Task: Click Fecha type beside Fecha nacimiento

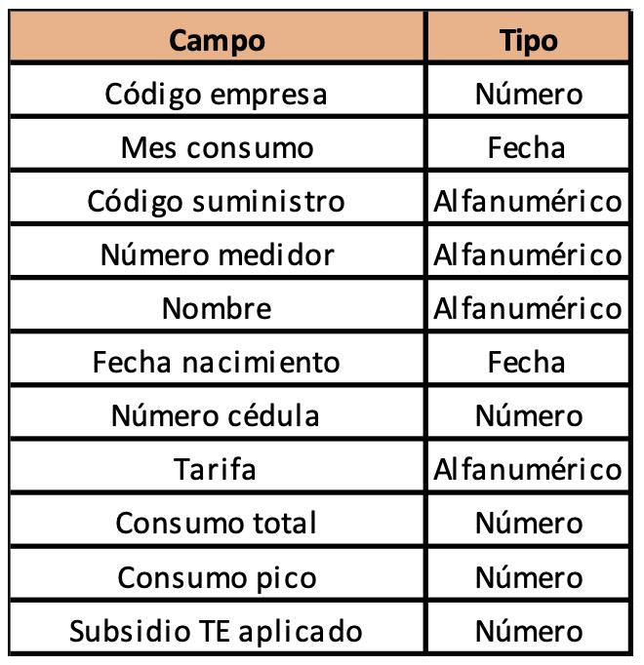Action: pyautogui.click(x=528, y=359)
